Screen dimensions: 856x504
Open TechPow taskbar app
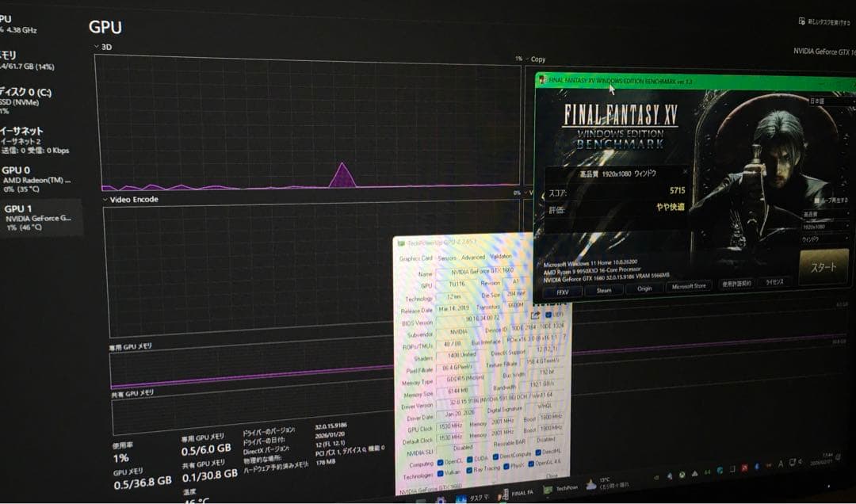[560, 489]
